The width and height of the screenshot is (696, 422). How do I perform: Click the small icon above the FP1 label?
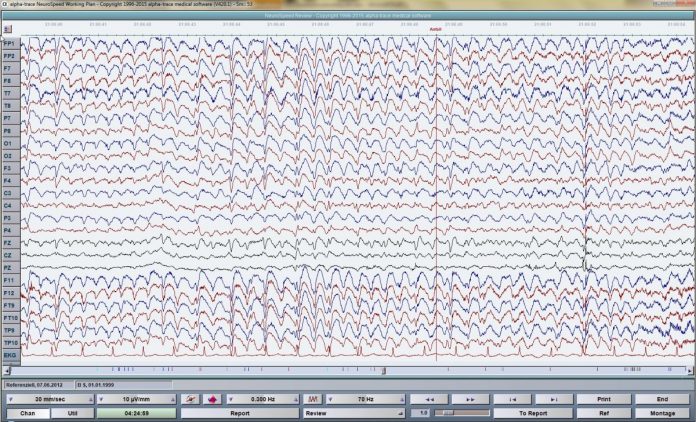pyautogui.click(x=7, y=29)
